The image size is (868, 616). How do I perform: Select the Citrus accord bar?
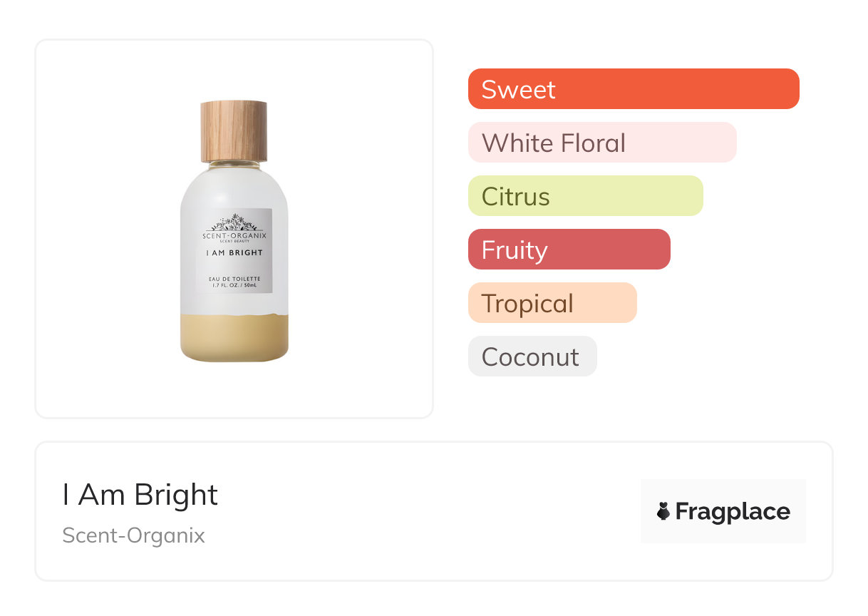pyautogui.click(x=585, y=196)
